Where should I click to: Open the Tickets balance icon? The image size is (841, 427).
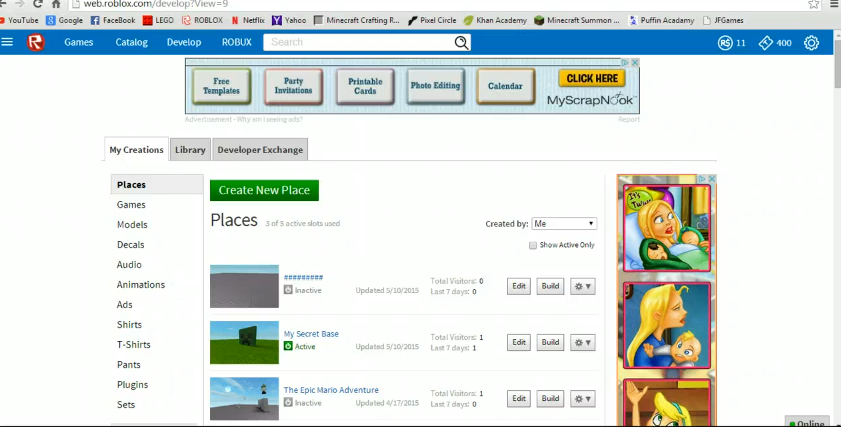[x=766, y=43]
